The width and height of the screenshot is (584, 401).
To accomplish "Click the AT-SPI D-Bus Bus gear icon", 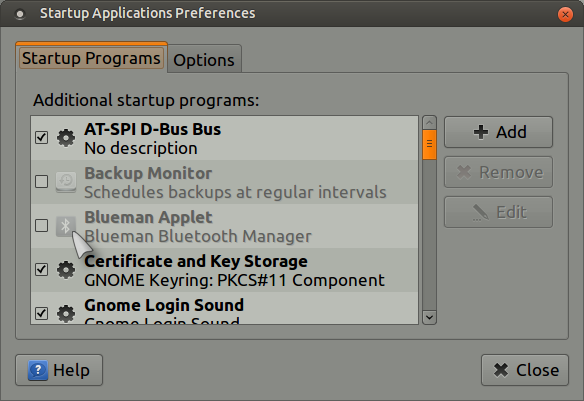I will pyautogui.click(x=66, y=138).
